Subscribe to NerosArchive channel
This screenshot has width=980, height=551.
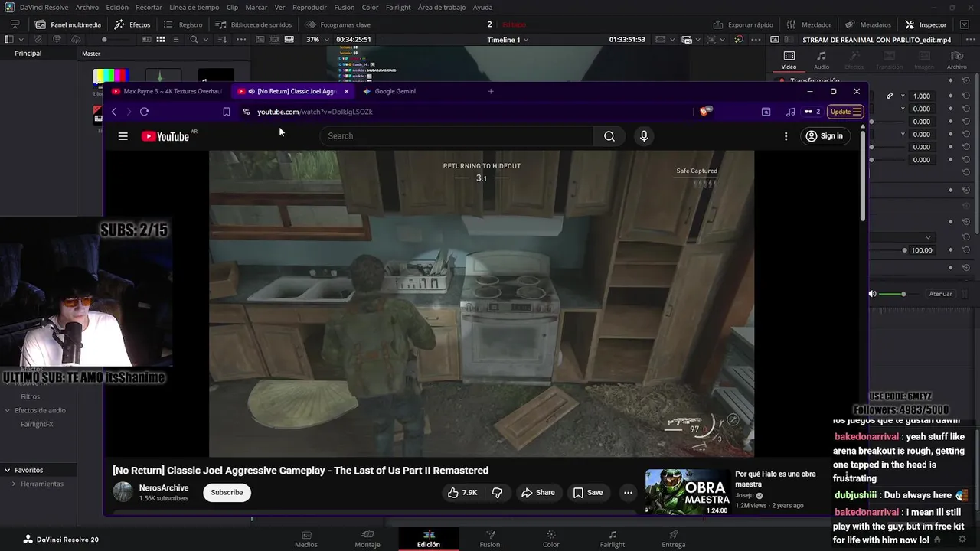[227, 492]
